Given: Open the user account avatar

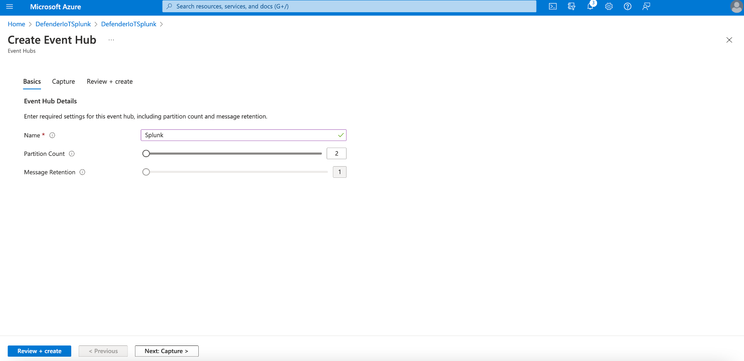Looking at the screenshot, I should [x=736, y=7].
